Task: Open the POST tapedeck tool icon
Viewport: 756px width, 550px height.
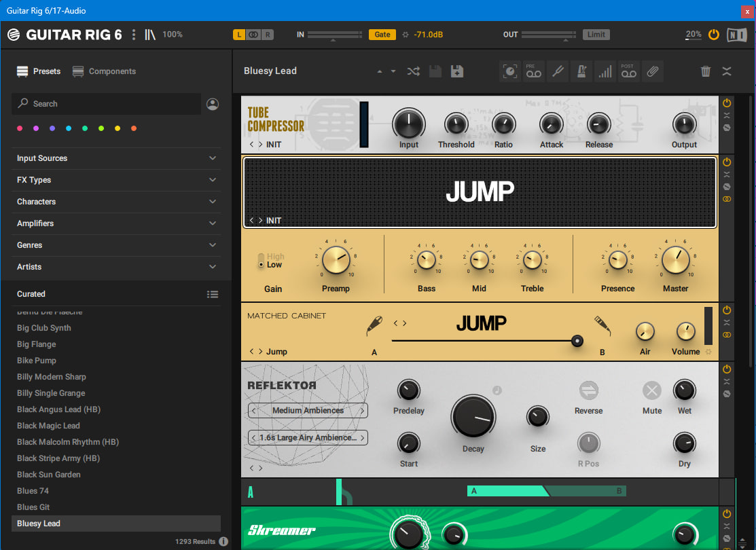Action: point(628,71)
